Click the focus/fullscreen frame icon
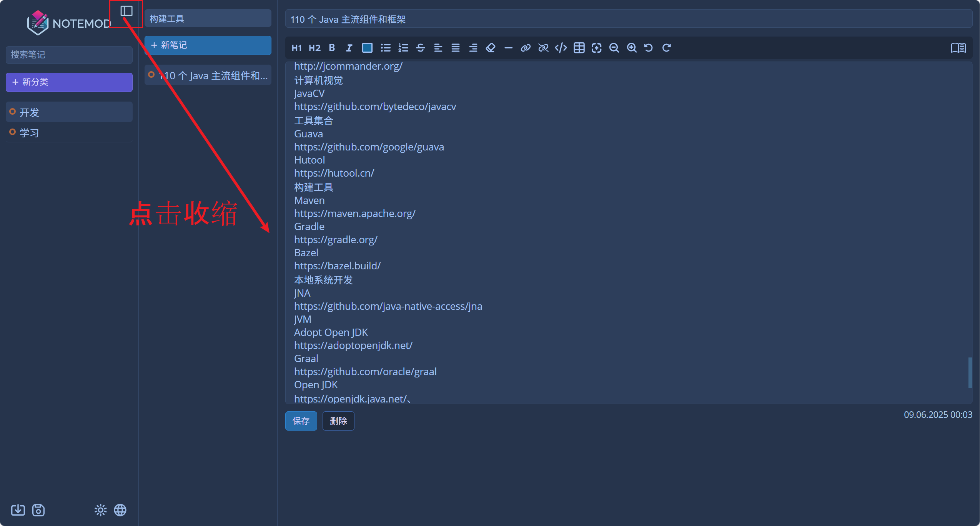Screen dimensions: 980x526 [x=596, y=48]
